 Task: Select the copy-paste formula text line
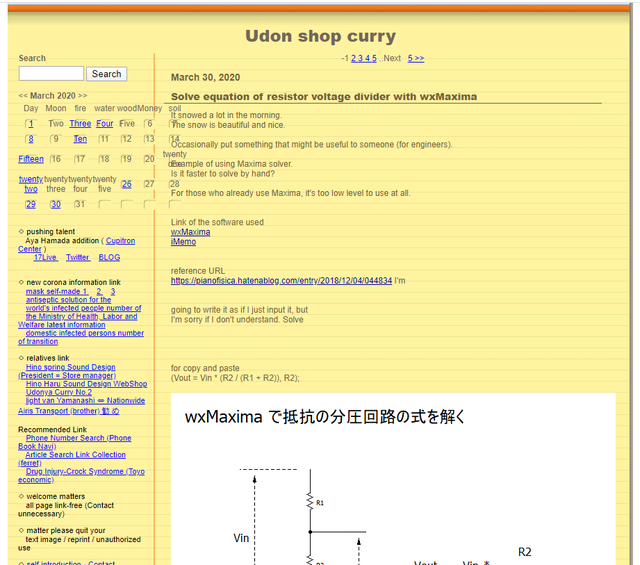(235, 378)
